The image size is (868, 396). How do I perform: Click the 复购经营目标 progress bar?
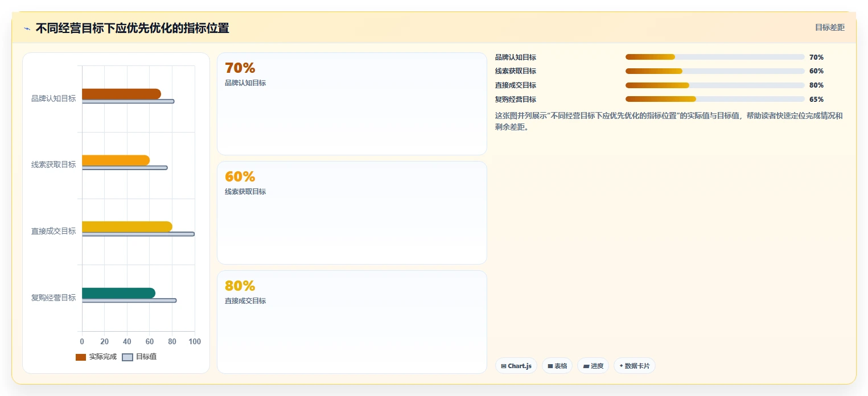[x=715, y=99]
